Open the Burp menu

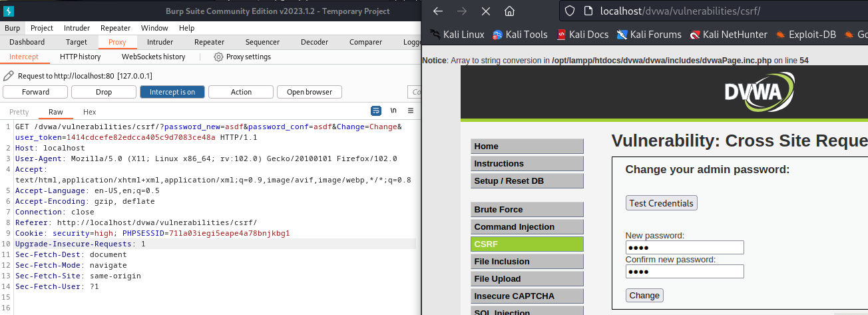pos(12,28)
